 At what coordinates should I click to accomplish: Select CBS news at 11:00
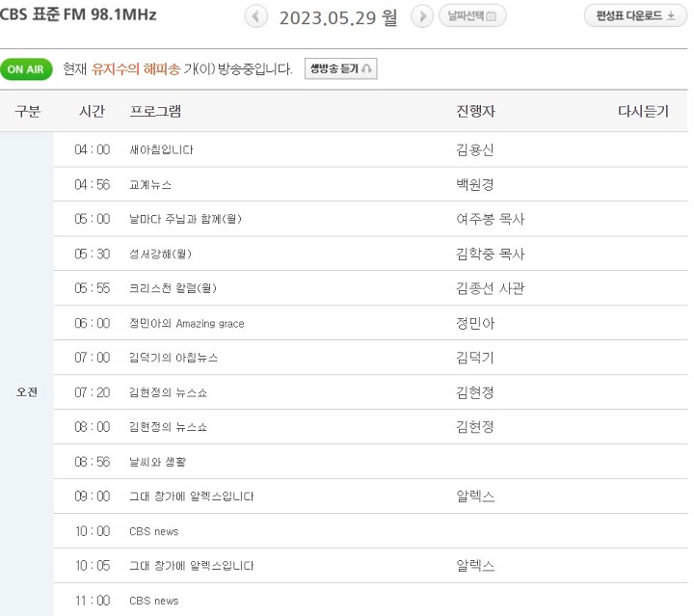coord(153,601)
